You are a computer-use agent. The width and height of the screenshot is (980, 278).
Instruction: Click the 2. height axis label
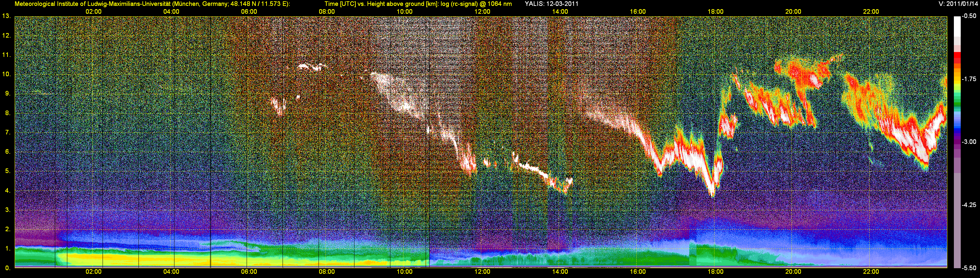click(x=8, y=229)
